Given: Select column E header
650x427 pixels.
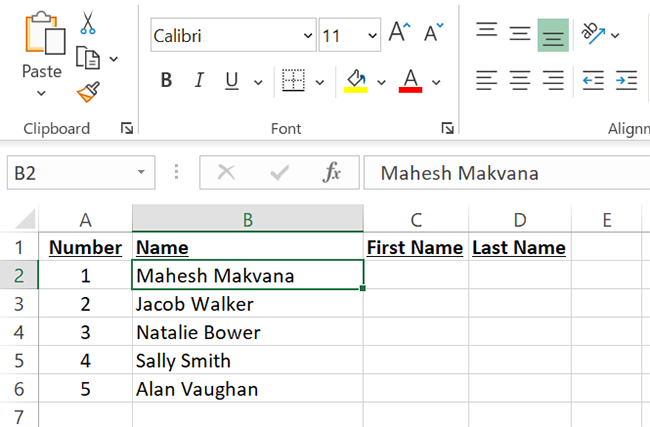Looking at the screenshot, I should tap(606, 219).
